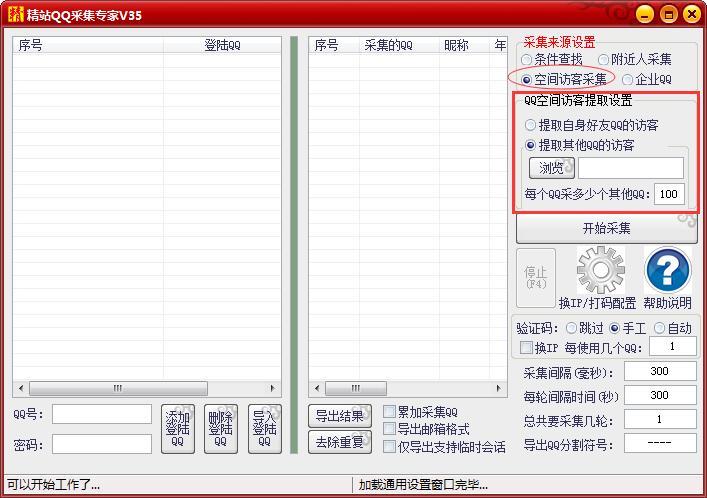
Task: Click the QQ号 input field
Action: (x=102, y=414)
